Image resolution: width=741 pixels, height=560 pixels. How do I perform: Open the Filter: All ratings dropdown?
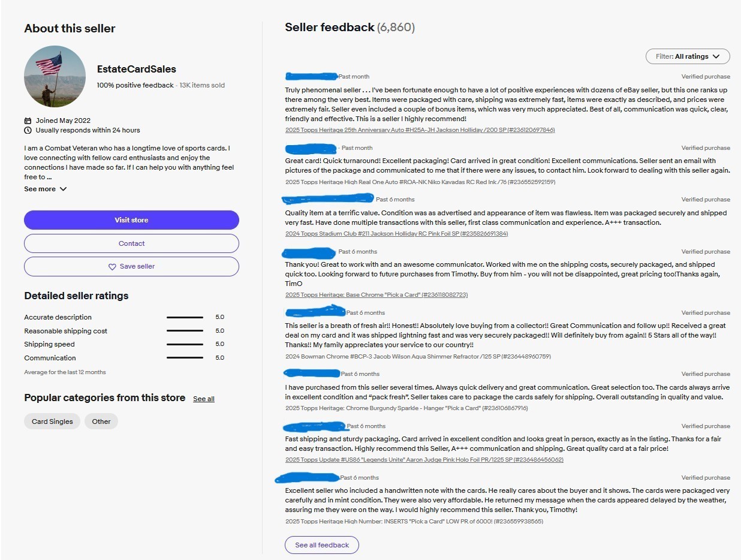[x=688, y=56]
